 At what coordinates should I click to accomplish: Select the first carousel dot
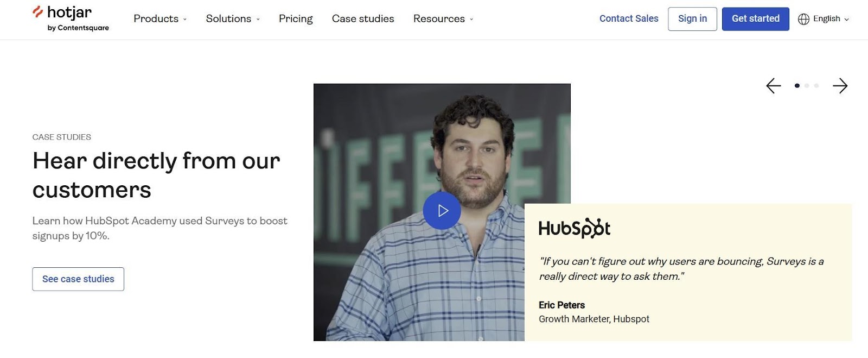tap(797, 86)
